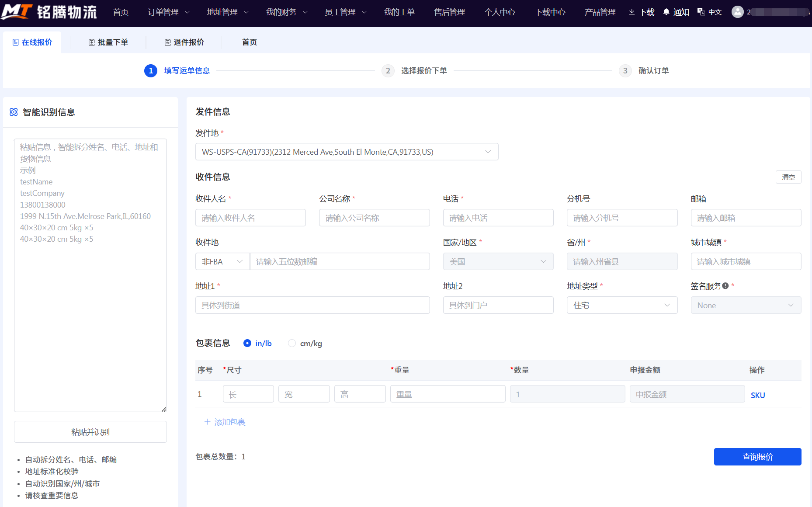
Task: Open 产品管理 in the top navigation
Action: coord(600,12)
